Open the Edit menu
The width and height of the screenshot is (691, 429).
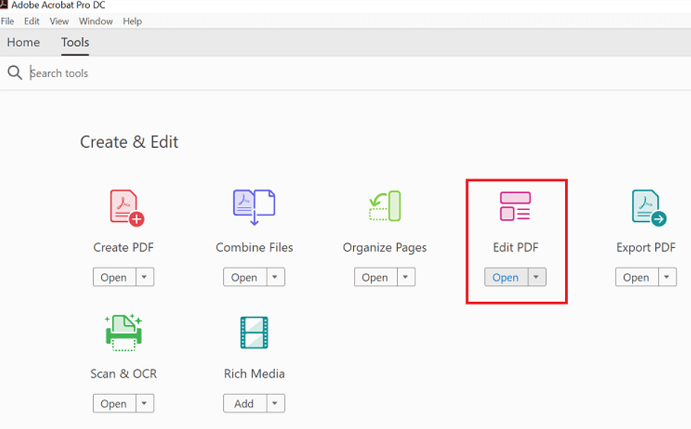pyautogui.click(x=32, y=21)
